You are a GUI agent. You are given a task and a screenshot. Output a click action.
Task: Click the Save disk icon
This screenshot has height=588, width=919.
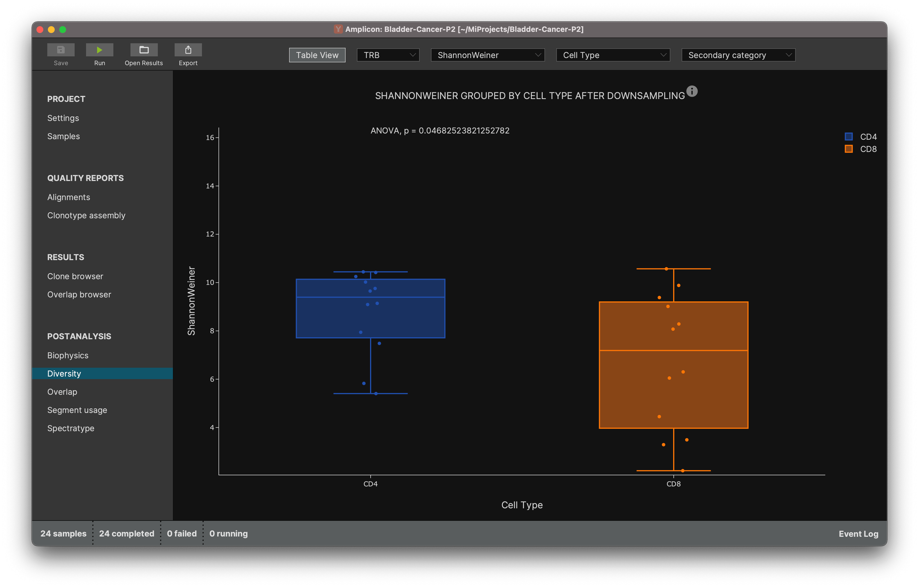point(61,50)
